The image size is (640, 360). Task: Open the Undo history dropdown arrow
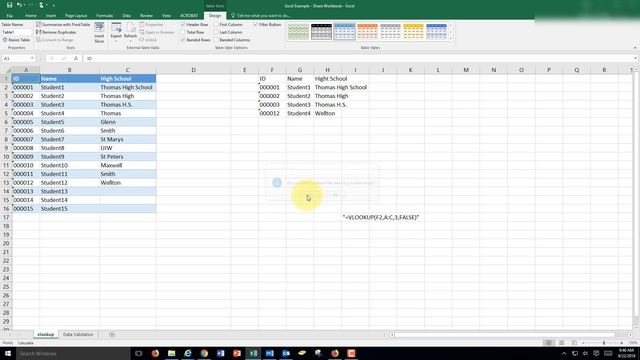24,5
